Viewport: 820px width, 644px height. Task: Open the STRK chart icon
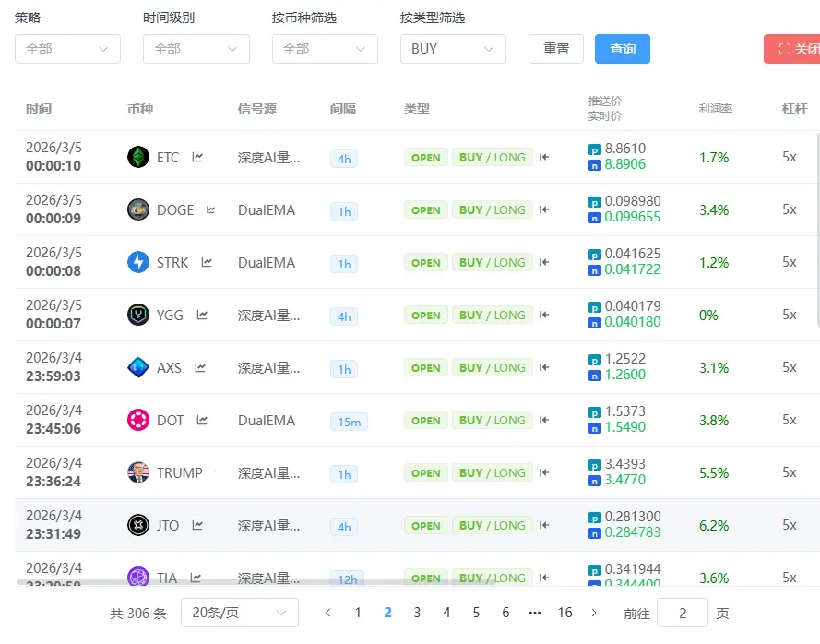(x=207, y=262)
